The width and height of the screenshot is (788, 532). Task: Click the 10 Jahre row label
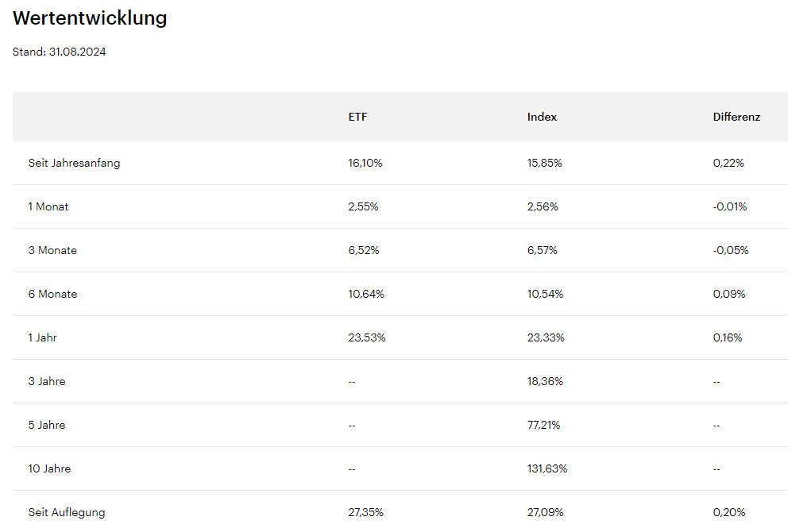[49, 468]
